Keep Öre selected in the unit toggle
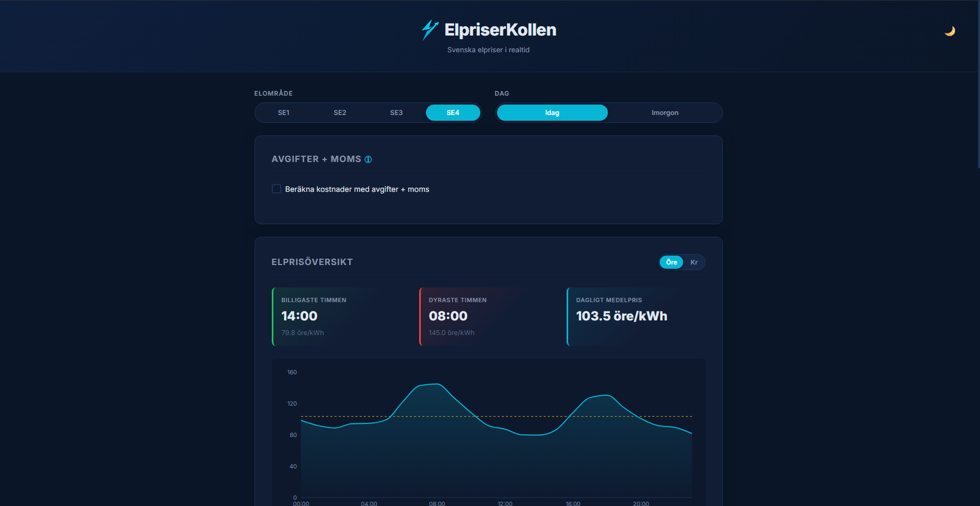Viewport: 980px width, 506px height. (671, 262)
